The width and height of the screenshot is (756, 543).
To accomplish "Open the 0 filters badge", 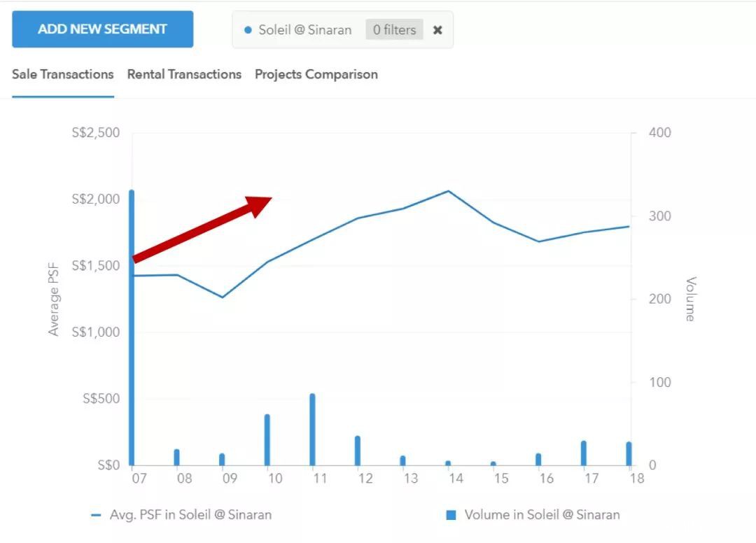I will click(x=394, y=30).
